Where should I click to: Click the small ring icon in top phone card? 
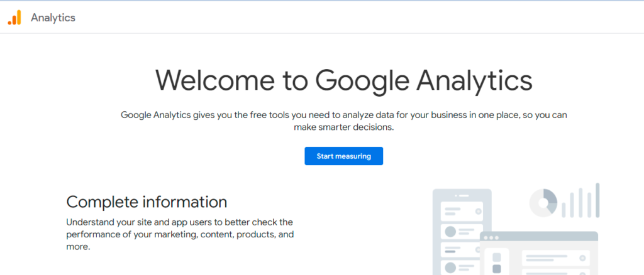(x=479, y=212)
